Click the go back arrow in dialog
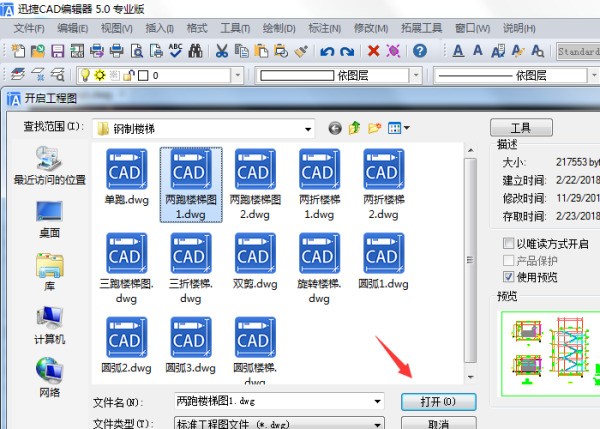Viewport: 600px width, 429px height. pyautogui.click(x=335, y=128)
